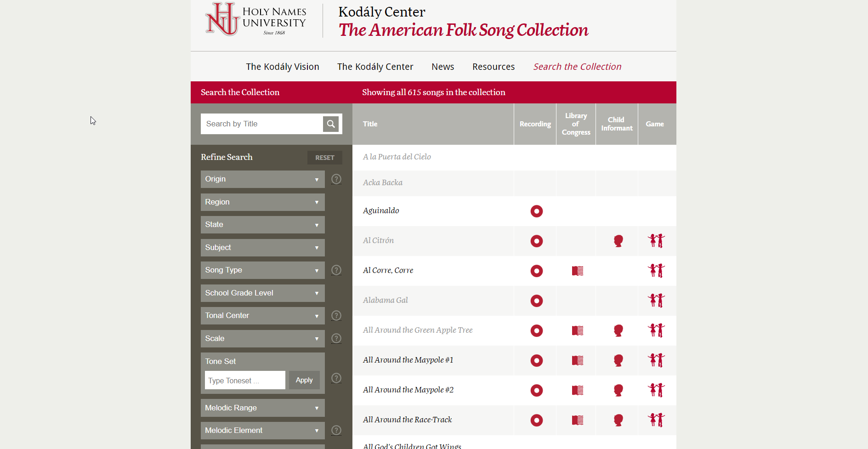Play recording icon for Alabama Gal
868x449 pixels.
point(537,301)
